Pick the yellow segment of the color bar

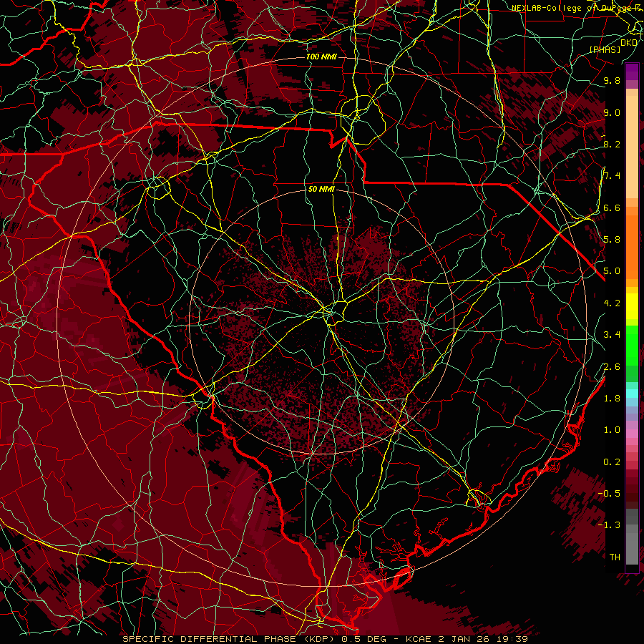pyautogui.click(x=632, y=306)
